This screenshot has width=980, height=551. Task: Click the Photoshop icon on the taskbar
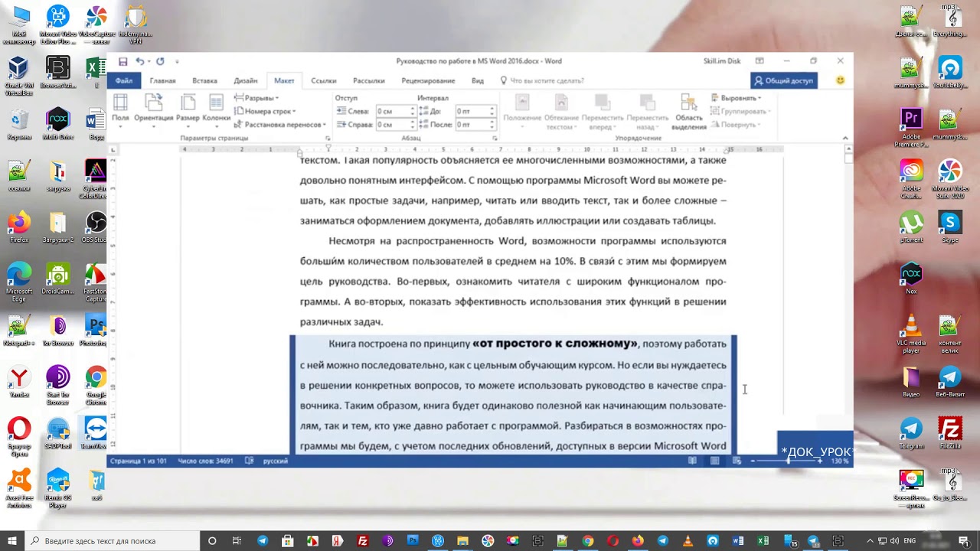point(413,541)
